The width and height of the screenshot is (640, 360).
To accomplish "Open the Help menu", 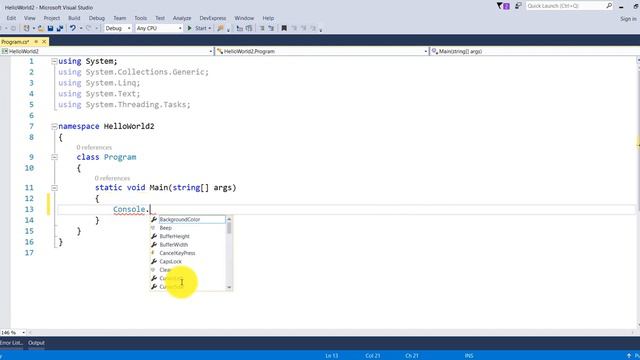I will point(268,18).
